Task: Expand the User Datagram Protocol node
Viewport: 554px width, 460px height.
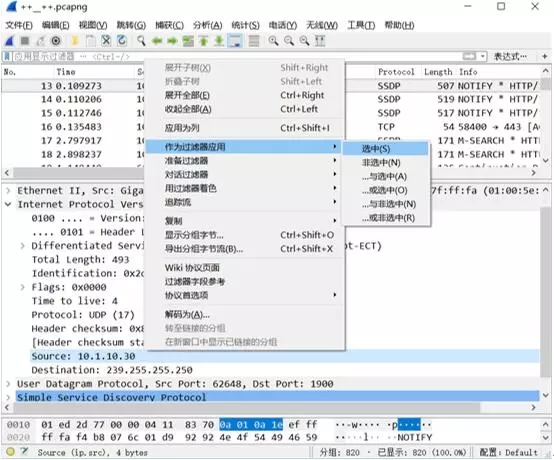Action: coord(8,384)
